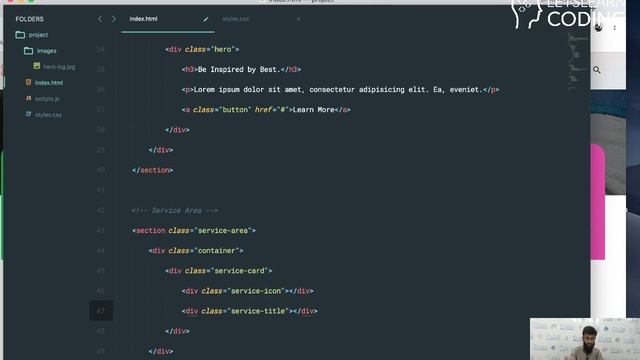This screenshot has height=360, width=640.
Task: Open hero-bg.jpg image file
Action: [59, 67]
